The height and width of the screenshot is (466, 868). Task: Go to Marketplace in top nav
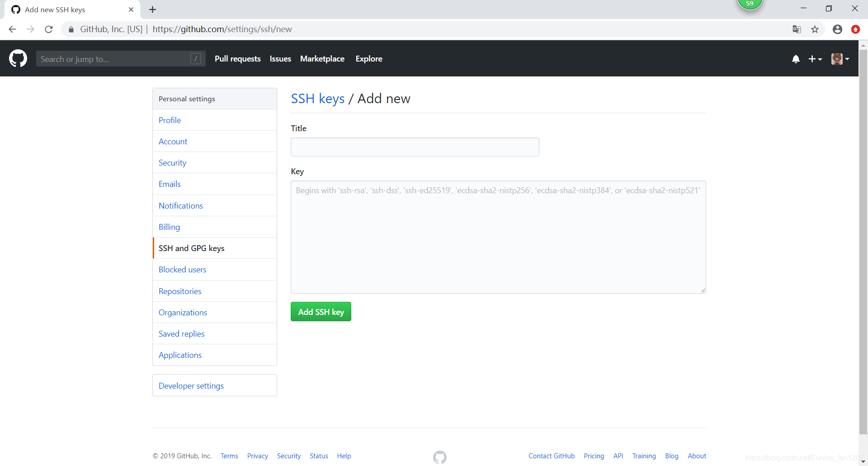pyautogui.click(x=322, y=59)
